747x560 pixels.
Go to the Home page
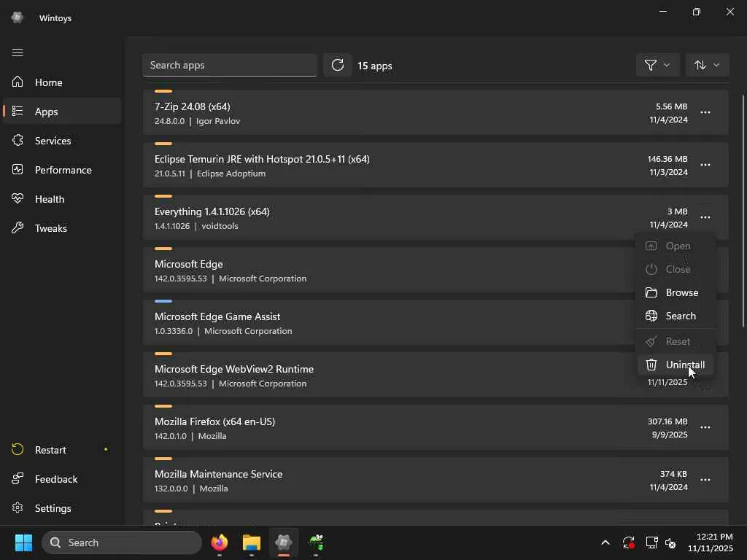(x=62, y=82)
